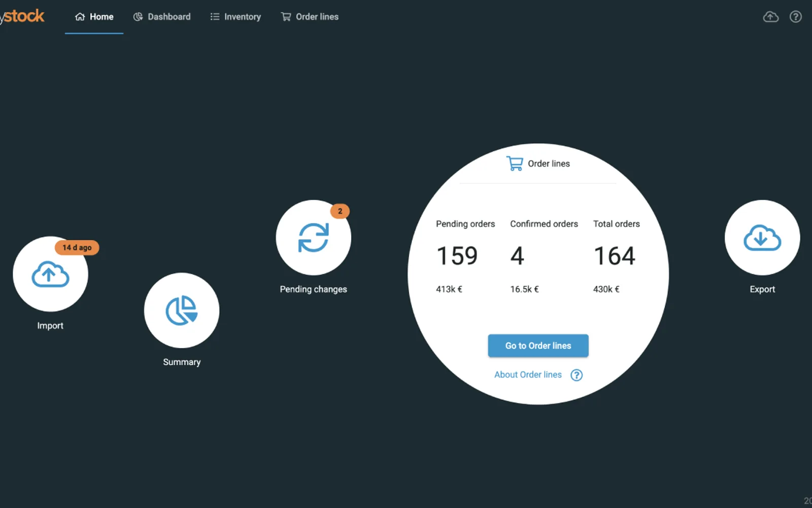Click the Confirmed orders heading
The height and width of the screenshot is (508, 812).
544,224
